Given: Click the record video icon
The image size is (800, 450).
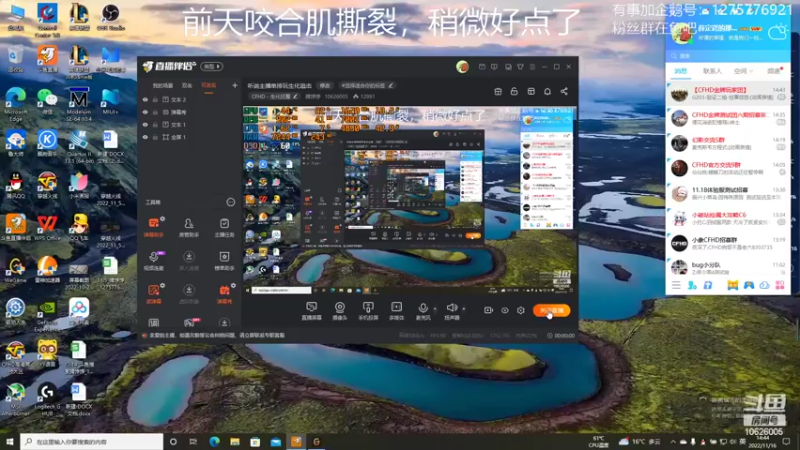Looking at the screenshot, I should tap(488, 310).
